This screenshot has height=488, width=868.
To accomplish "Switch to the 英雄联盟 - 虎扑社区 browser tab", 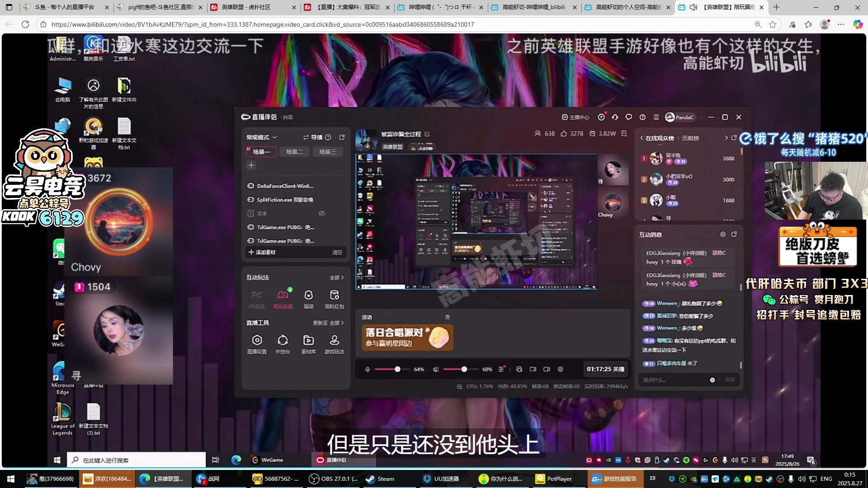I will [252, 7].
